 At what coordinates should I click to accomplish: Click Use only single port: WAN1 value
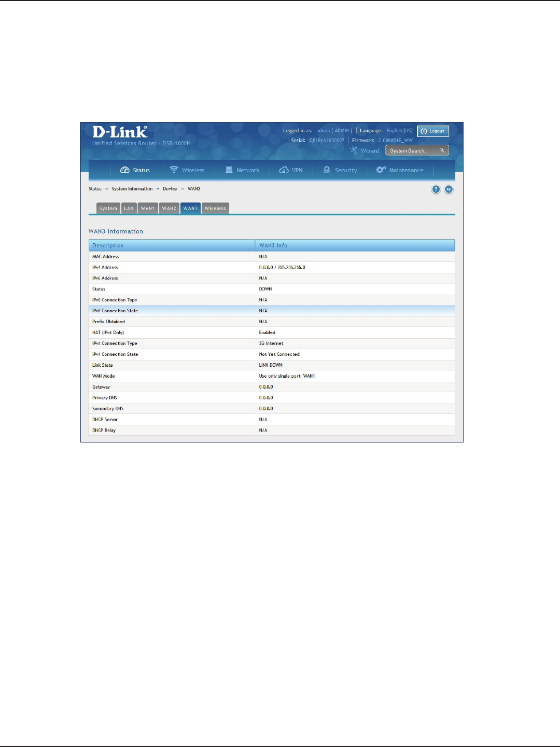[x=287, y=376]
